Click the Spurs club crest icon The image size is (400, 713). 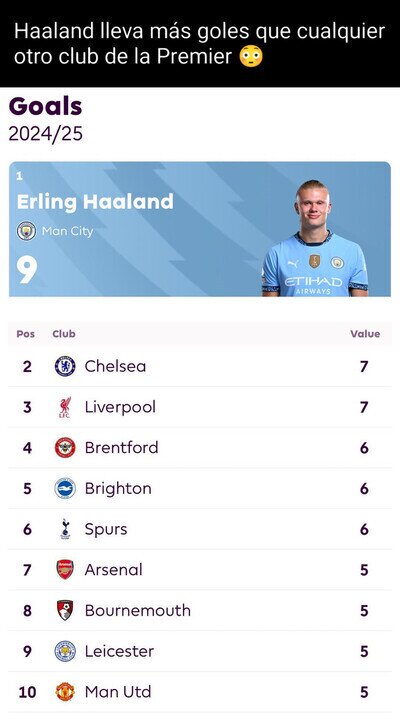click(x=65, y=529)
